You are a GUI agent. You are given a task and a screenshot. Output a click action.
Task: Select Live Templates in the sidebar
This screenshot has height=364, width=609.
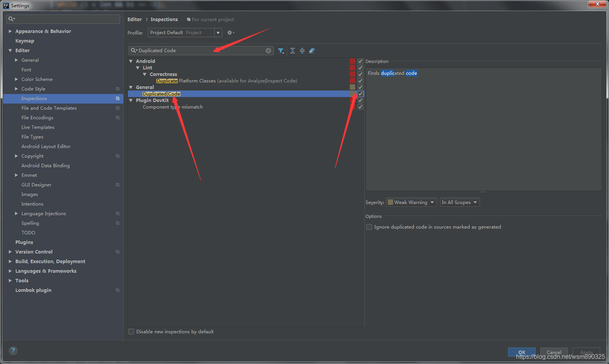click(38, 127)
